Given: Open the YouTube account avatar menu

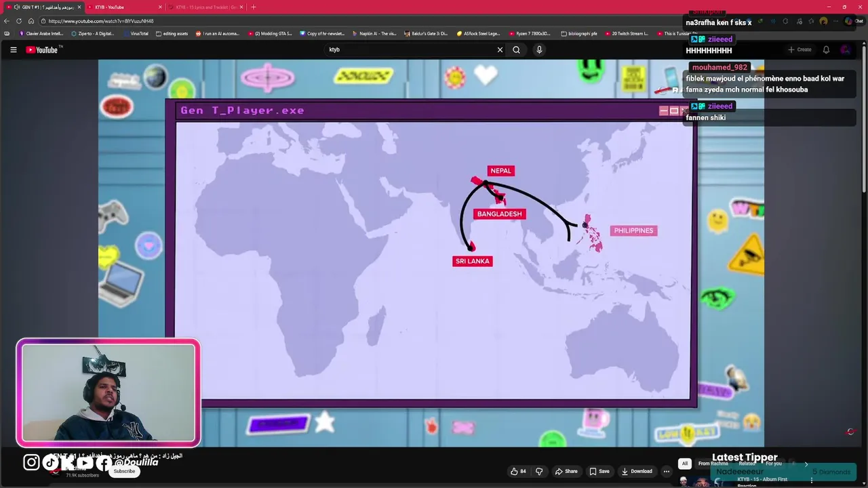Looking at the screenshot, I should 845,49.
